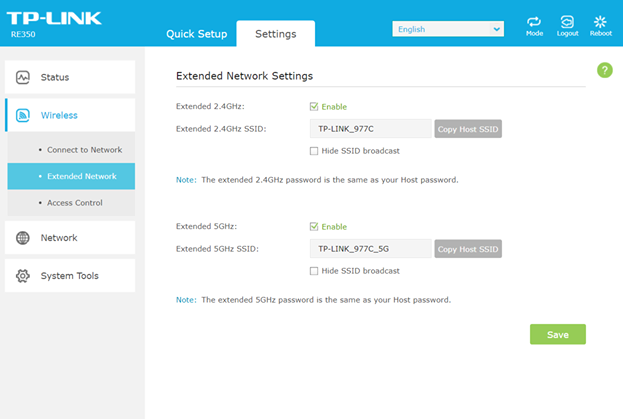Click the Wireless signal icon
This screenshot has height=419, width=623.
click(x=23, y=115)
